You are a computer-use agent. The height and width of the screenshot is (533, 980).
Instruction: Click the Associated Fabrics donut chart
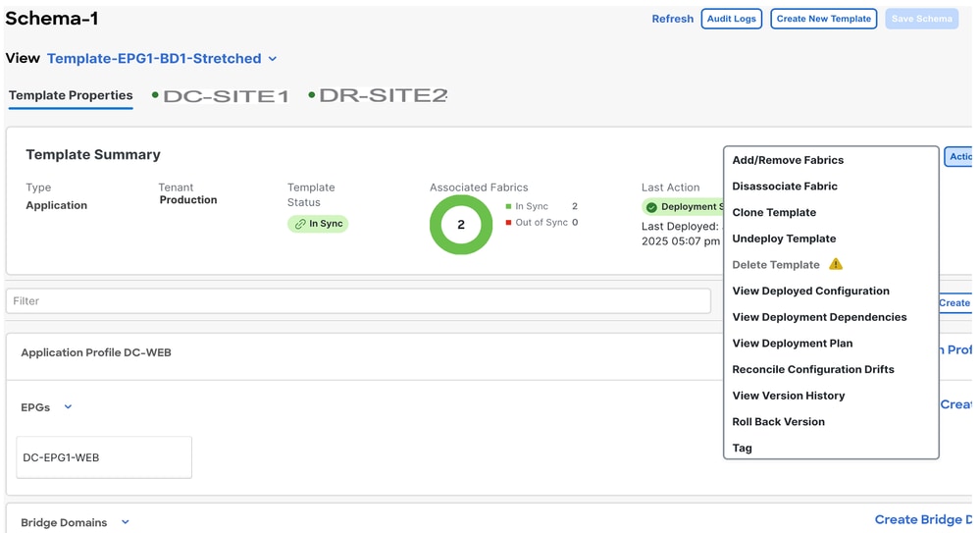tap(461, 225)
